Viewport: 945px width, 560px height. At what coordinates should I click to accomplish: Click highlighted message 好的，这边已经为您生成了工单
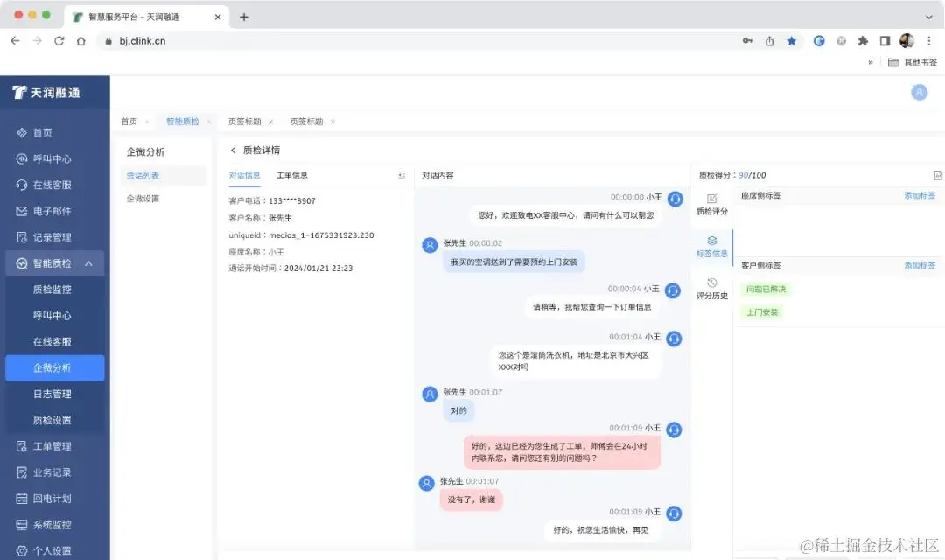coord(562,452)
